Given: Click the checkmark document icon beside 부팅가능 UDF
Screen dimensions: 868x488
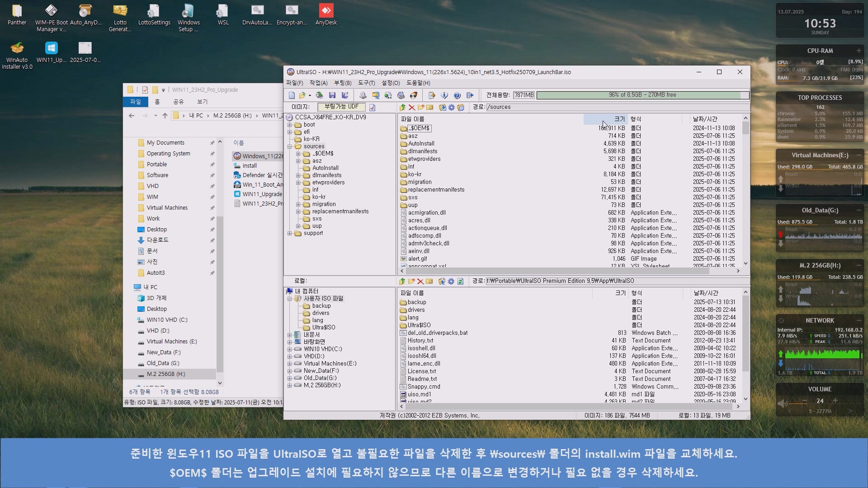Looking at the screenshot, I should [x=372, y=108].
